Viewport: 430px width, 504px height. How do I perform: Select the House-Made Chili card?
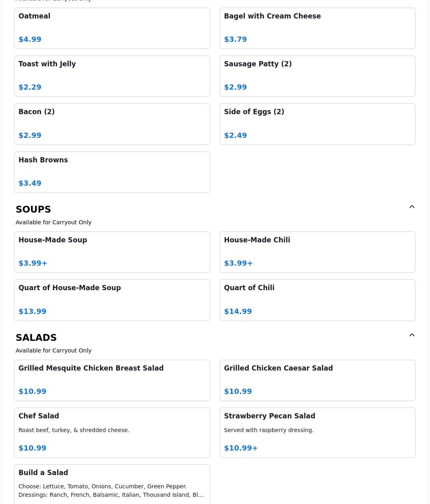click(x=317, y=252)
